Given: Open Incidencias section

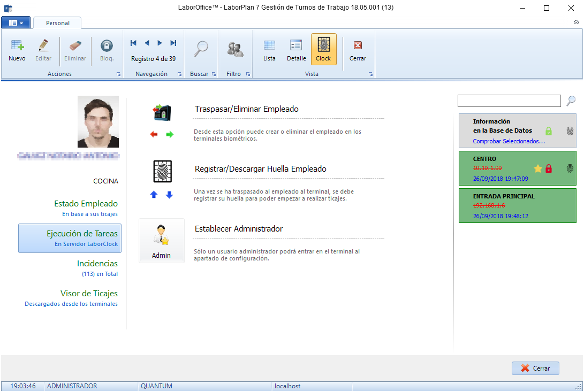Looking at the screenshot, I should point(97,268).
